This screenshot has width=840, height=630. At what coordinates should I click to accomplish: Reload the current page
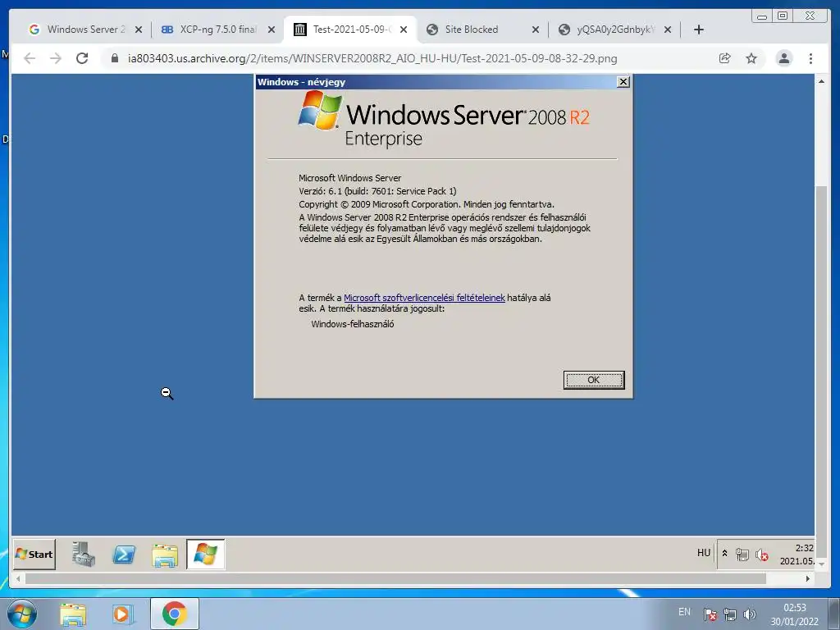[x=82, y=58]
